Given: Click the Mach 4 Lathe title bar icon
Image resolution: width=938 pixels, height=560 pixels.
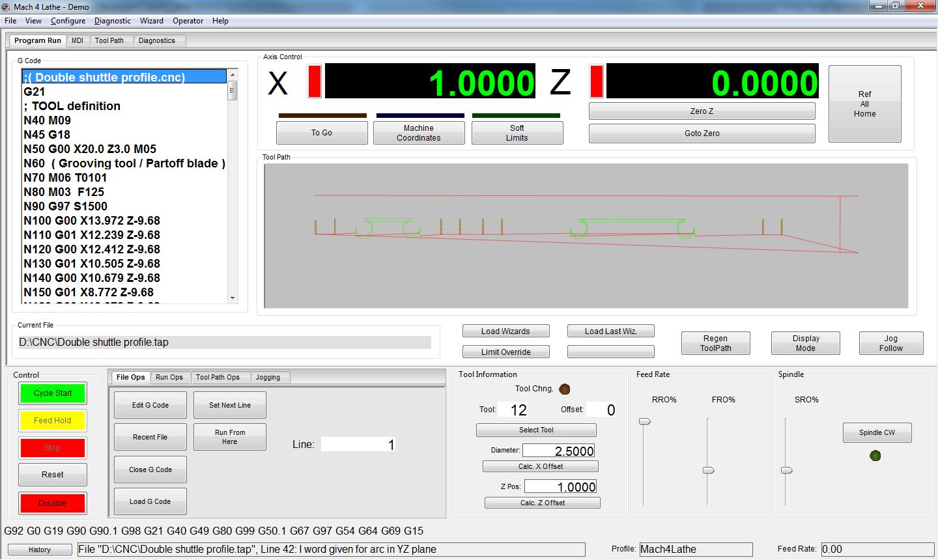Looking at the screenshot, I should coord(7,7).
